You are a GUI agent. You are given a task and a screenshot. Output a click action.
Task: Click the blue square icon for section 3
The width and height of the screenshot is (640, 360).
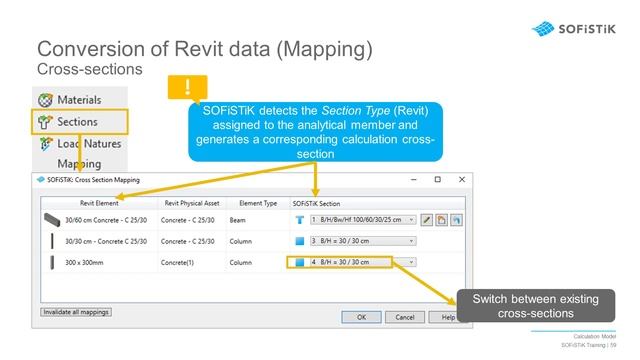tap(300, 241)
